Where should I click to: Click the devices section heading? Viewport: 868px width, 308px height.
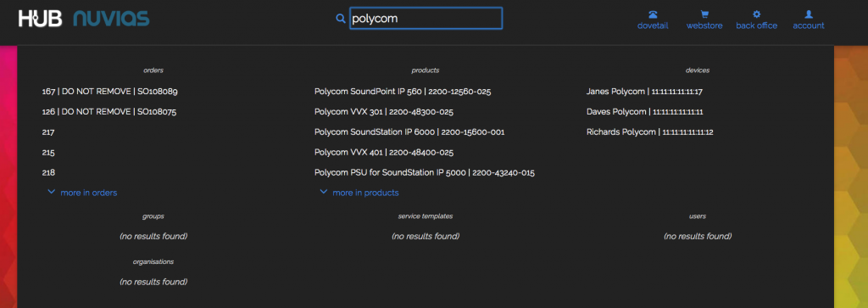(698, 70)
